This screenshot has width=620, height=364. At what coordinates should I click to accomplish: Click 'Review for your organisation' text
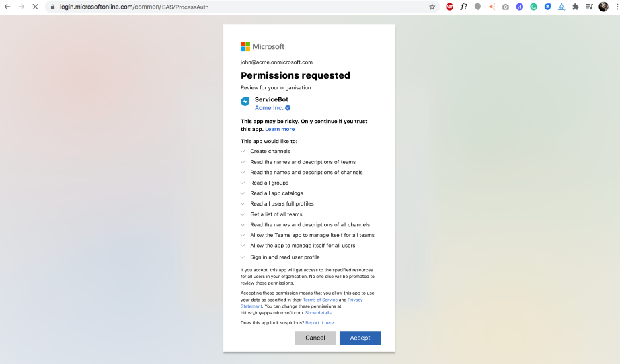(276, 88)
